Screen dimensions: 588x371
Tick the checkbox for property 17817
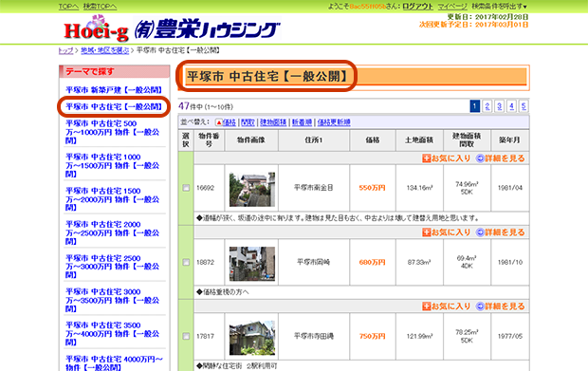click(186, 336)
